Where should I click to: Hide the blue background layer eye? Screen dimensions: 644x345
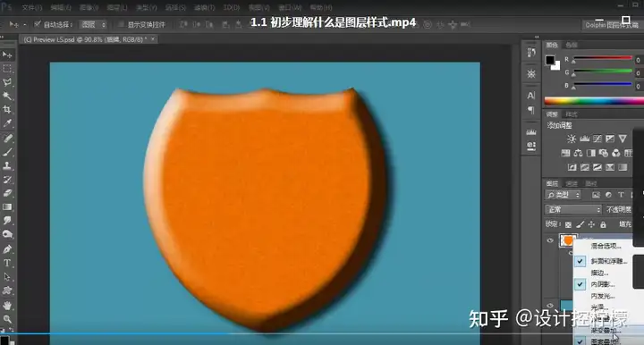(x=550, y=305)
